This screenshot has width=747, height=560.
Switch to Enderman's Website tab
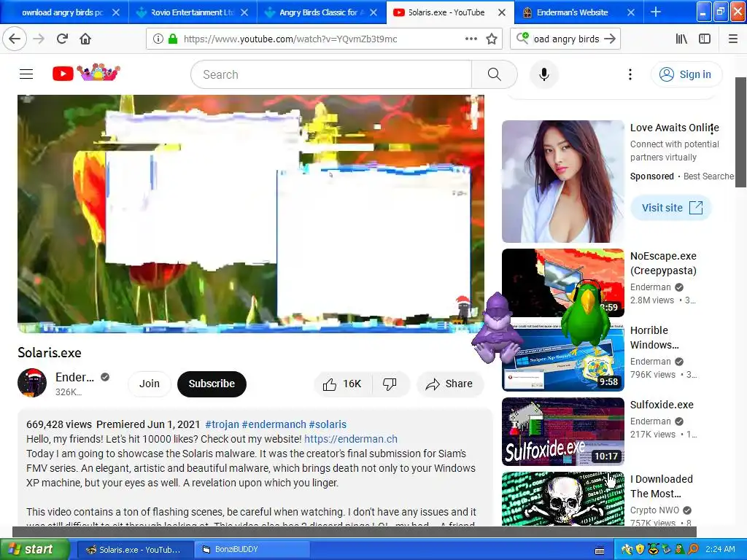(572, 12)
